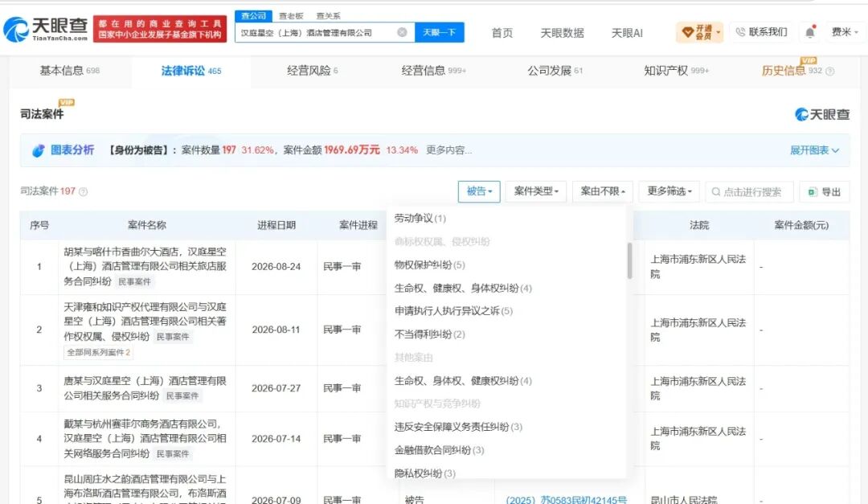Open case number (2025)苏0583民初42145号
Viewport: 868px width, 504px height.
click(x=567, y=499)
